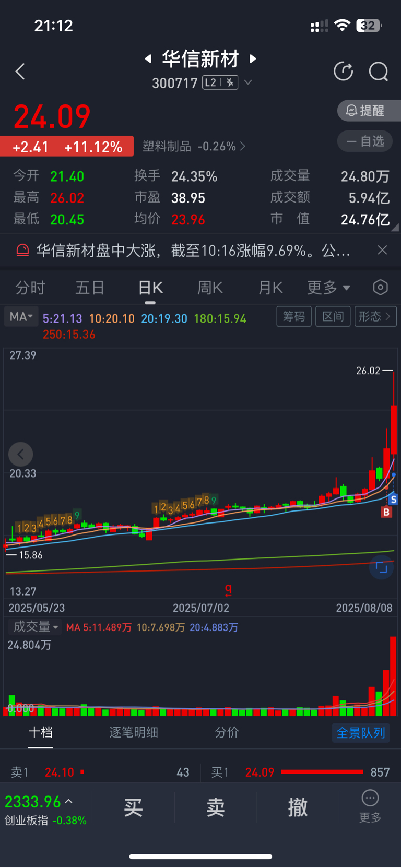Open 全景队列 panoramic queue

pyautogui.click(x=361, y=733)
